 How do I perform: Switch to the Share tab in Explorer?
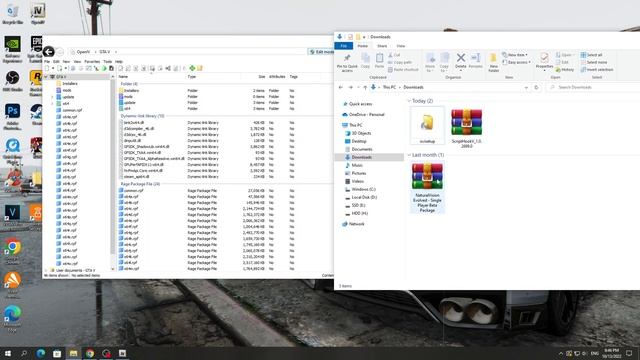click(x=382, y=46)
